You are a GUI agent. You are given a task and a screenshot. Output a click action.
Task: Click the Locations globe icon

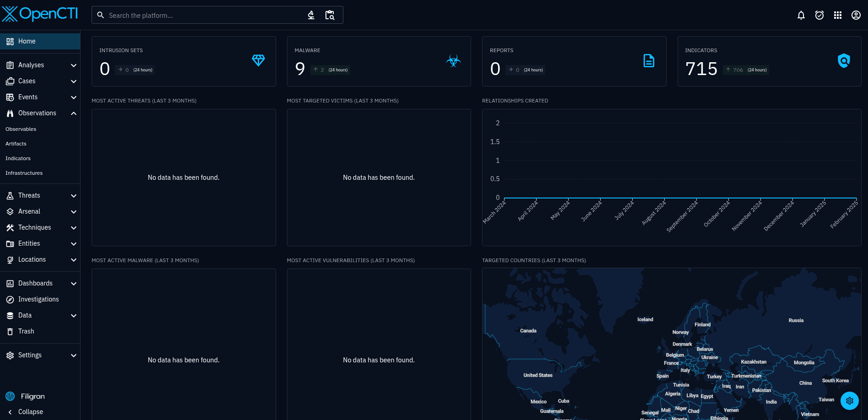tap(10, 259)
